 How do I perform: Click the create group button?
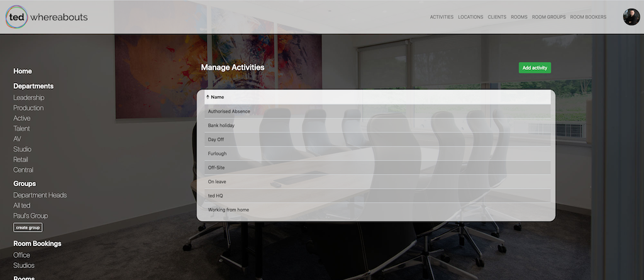(28, 227)
